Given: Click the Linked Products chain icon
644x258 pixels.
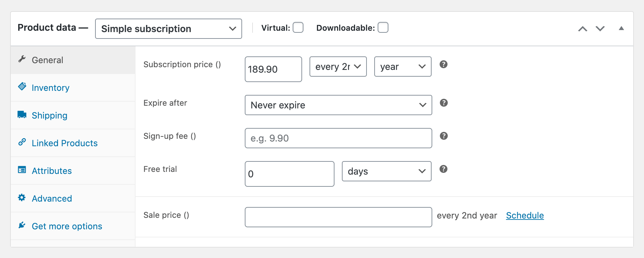Looking at the screenshot, I should coord(22,142).
